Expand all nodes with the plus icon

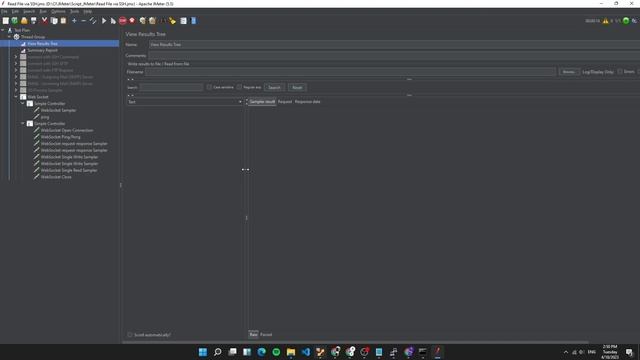point(74,21)
